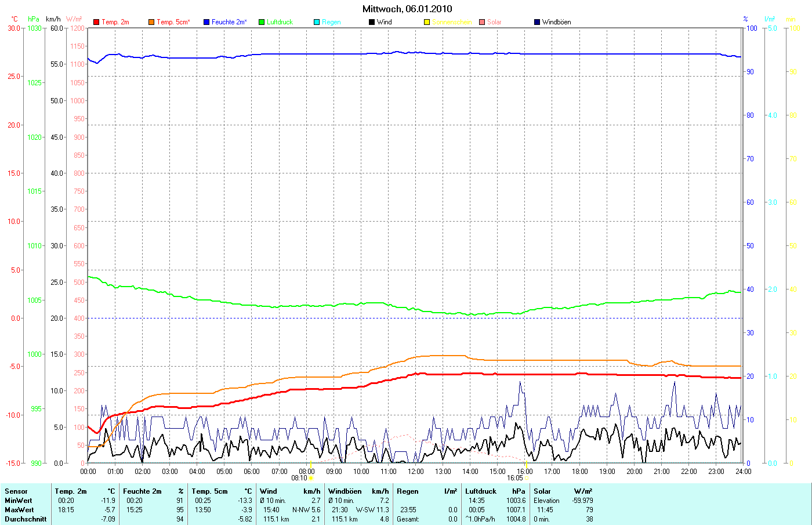Select the cyan Regen legend square
The height and width of the screenshot is (525, 812).
pyautogui.click(x=317, y=22)
